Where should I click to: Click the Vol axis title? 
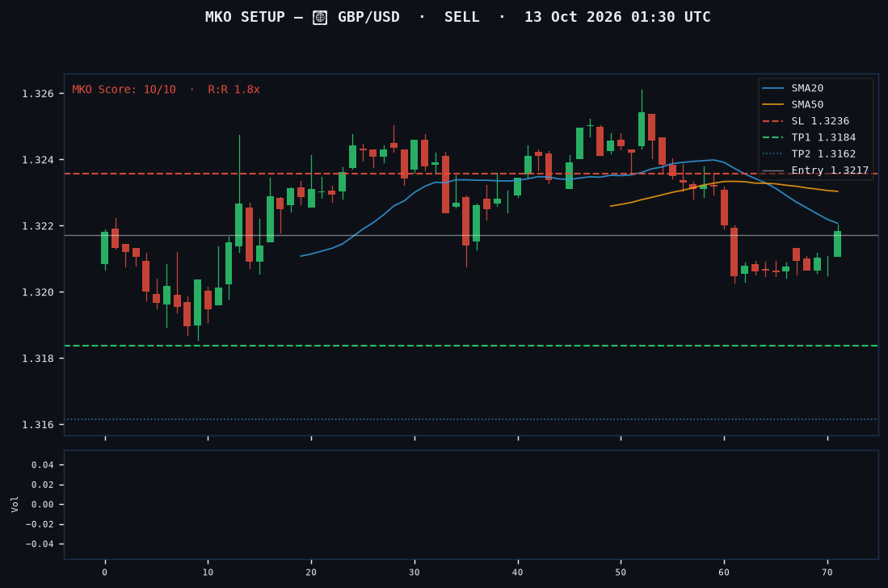[15, 504]
